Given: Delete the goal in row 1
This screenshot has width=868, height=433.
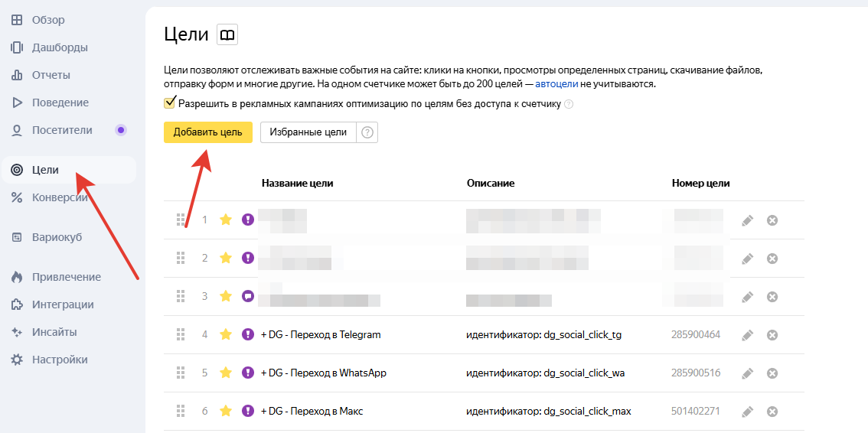Looking at the screenshot, I should click(x=772, y=220).
